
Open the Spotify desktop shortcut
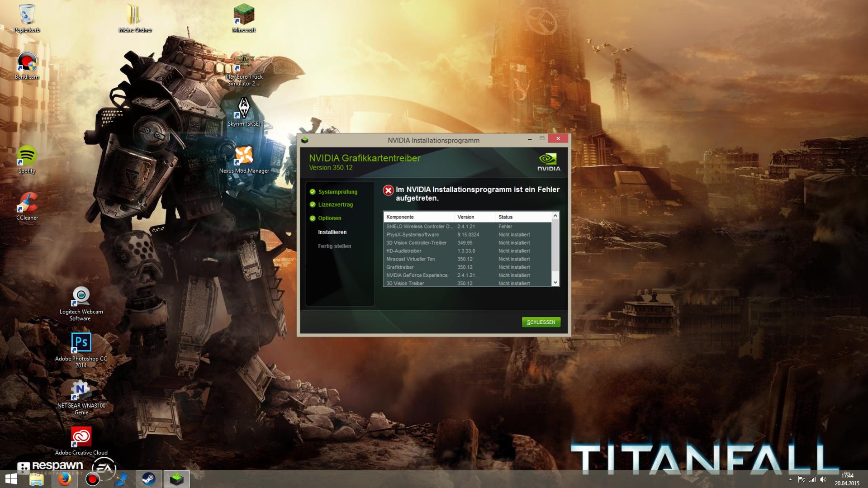pos(27,159)
